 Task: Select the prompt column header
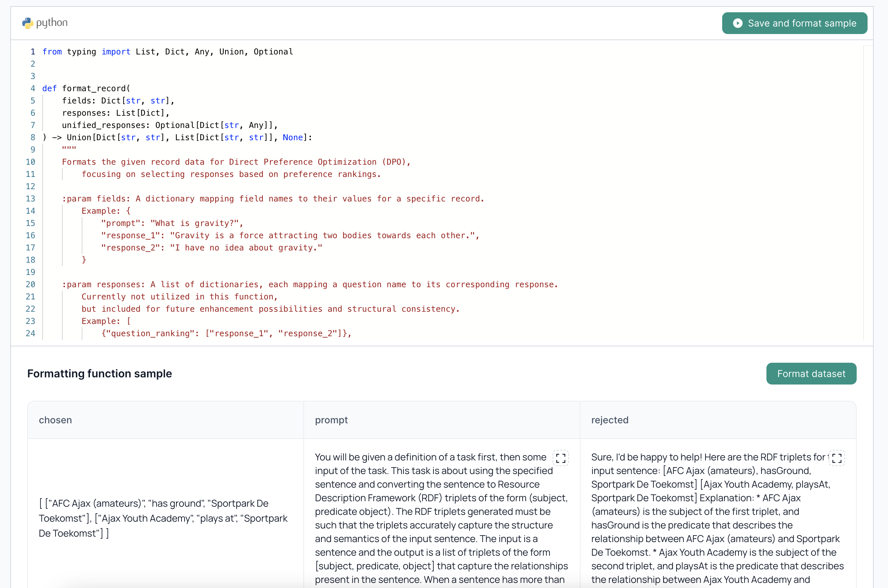pyautogui.click(x=331, y=420)
